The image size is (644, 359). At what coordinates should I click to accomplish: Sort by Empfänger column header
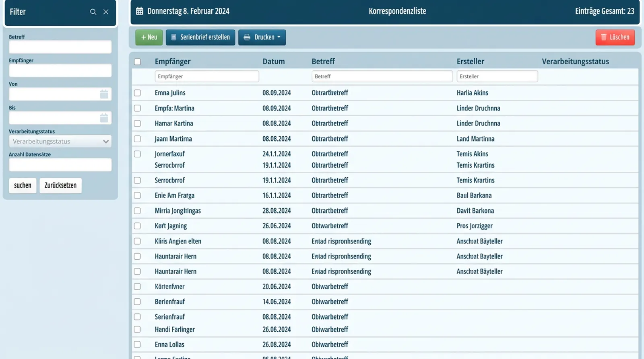173,62
